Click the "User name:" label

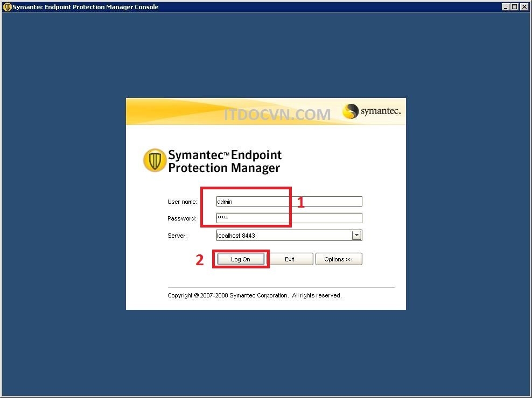point(182,202)
